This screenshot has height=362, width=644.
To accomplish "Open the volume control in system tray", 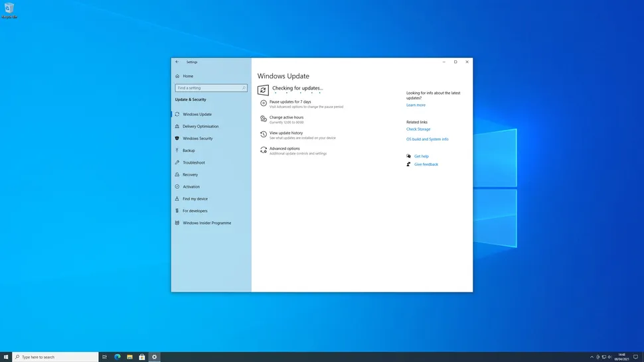I will (609, 357).
